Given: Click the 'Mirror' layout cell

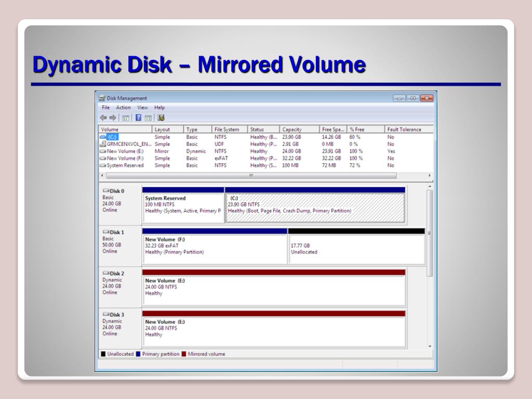Looking at the screenshot, I should tap(162, 151).
